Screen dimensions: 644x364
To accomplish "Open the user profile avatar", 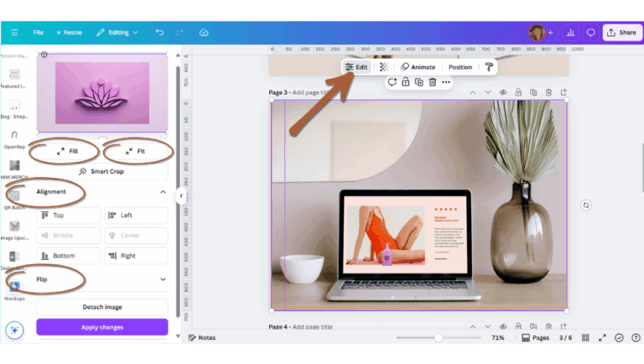I will coord(537,33).
